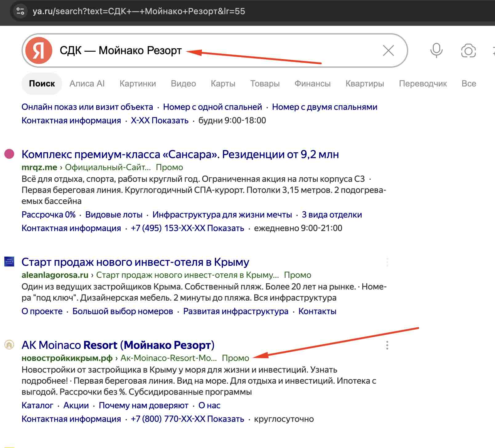Open Контактная информация in Moinaco Resort result

[x=71, y=419]
